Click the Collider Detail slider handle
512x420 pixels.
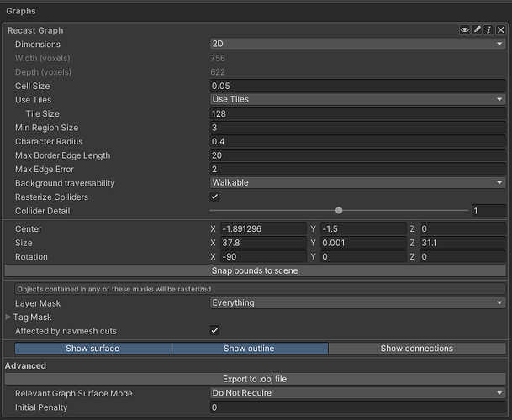point(339,211)
